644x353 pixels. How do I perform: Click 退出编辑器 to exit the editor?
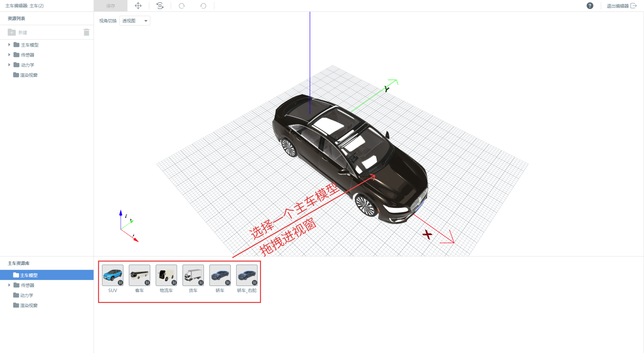coord(618,6)
